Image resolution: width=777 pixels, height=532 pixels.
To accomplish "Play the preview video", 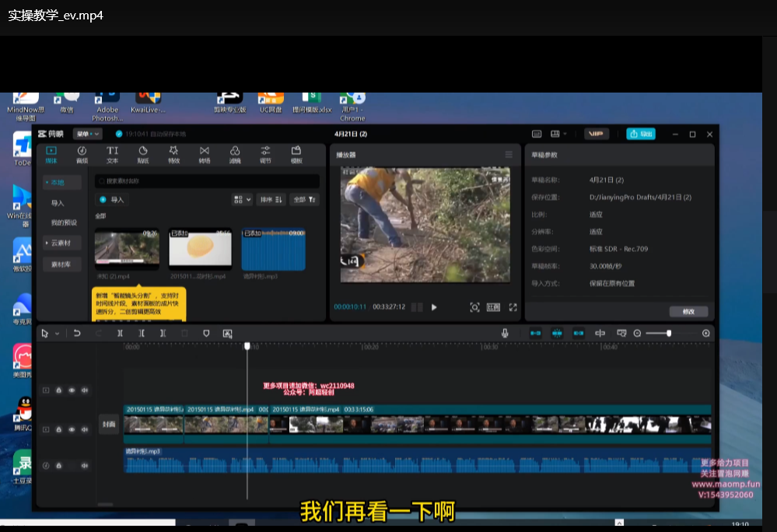I will click(x=434, y=307).
